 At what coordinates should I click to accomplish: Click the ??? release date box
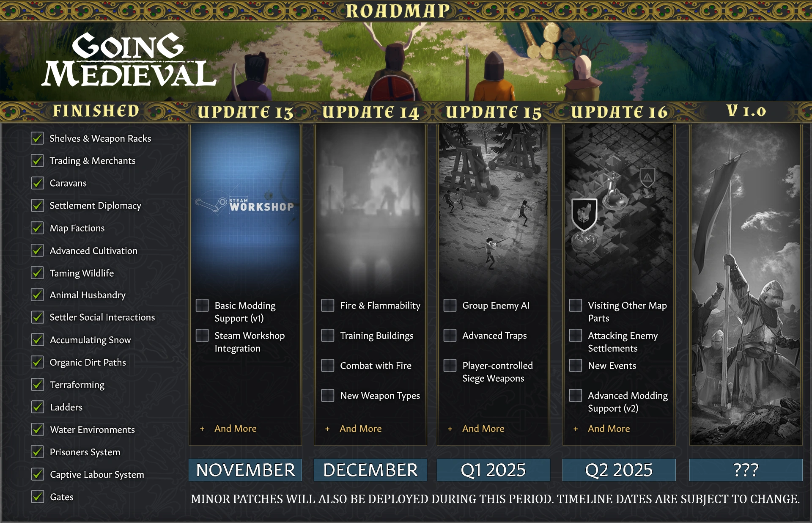(746, 470)
